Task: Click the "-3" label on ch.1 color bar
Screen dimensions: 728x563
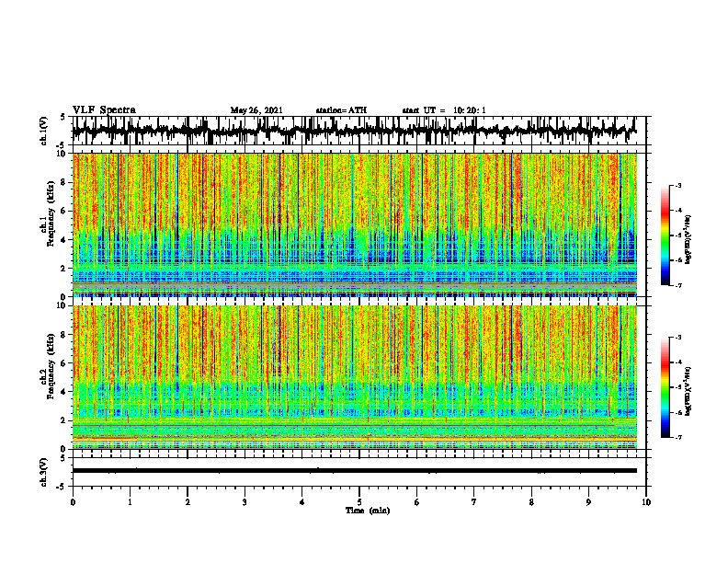Action: click(678, 185)
